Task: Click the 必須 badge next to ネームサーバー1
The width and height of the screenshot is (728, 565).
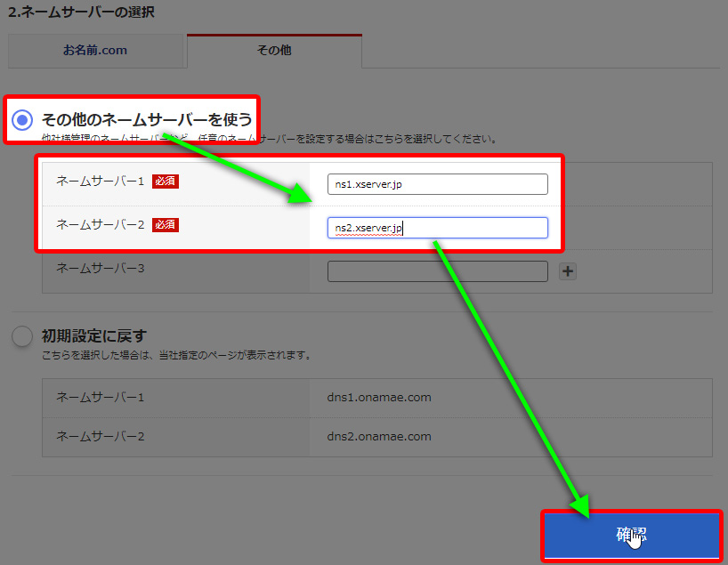Action: pyautogui.click(x=166, y=181)
